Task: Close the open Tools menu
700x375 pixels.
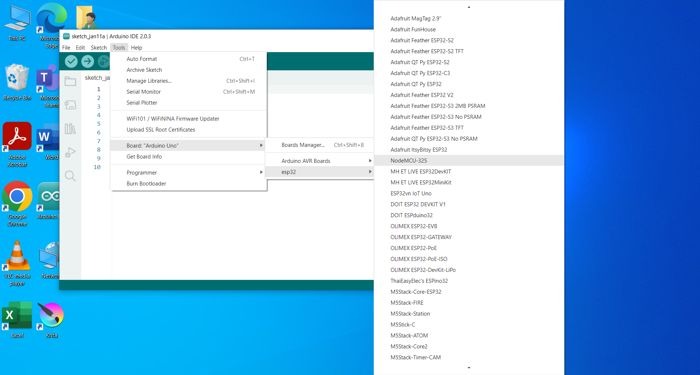Action: pos(119,47)
